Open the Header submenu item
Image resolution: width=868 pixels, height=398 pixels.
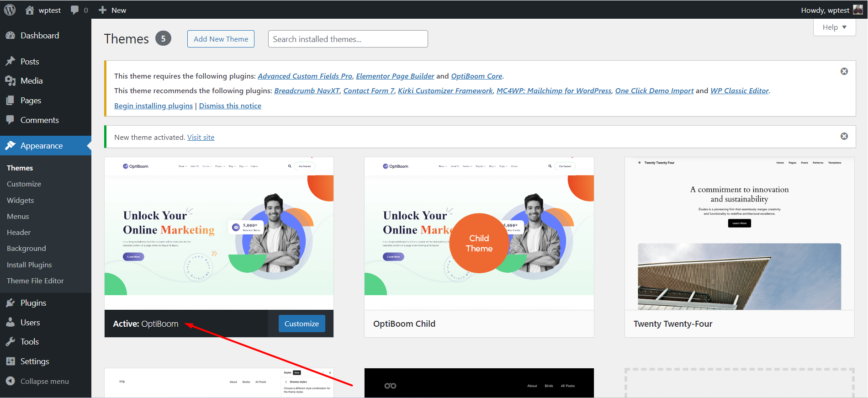tap(19, 232)
